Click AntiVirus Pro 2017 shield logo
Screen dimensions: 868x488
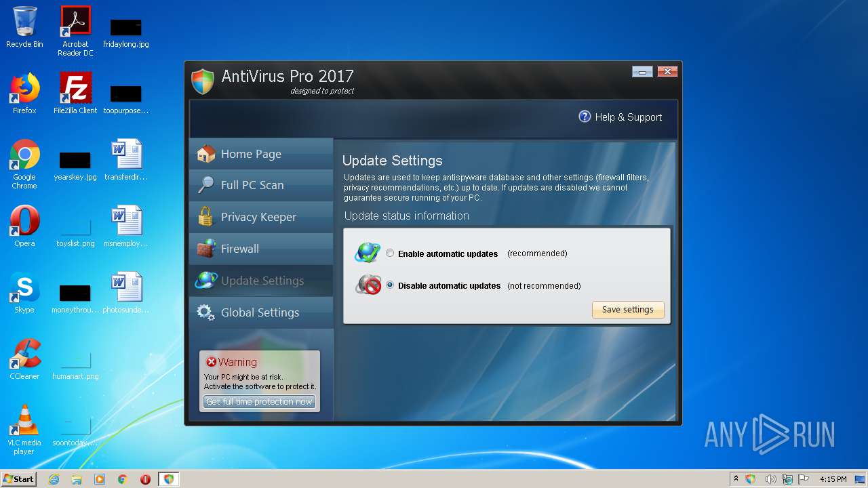tap(203, 81)
